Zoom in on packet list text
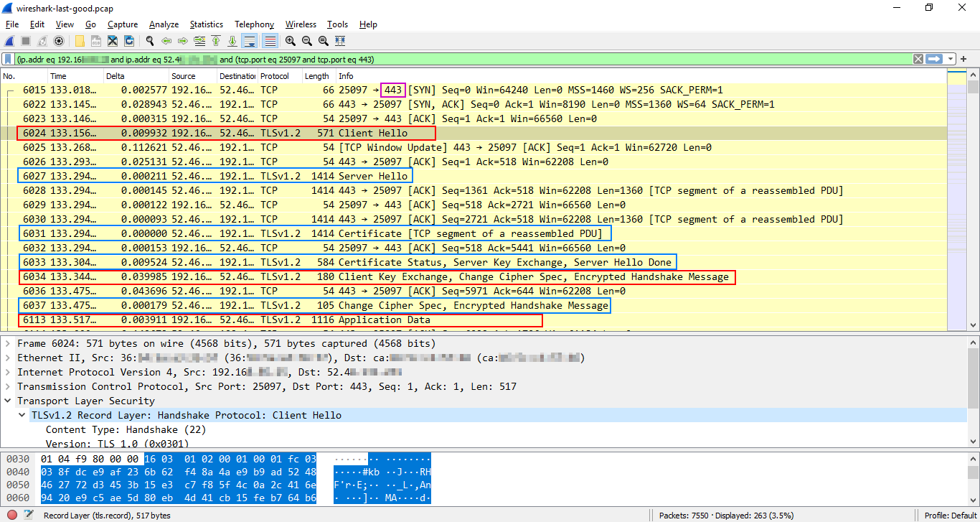The width and height of the screenshot is (980, 522). tap(290, 41)
